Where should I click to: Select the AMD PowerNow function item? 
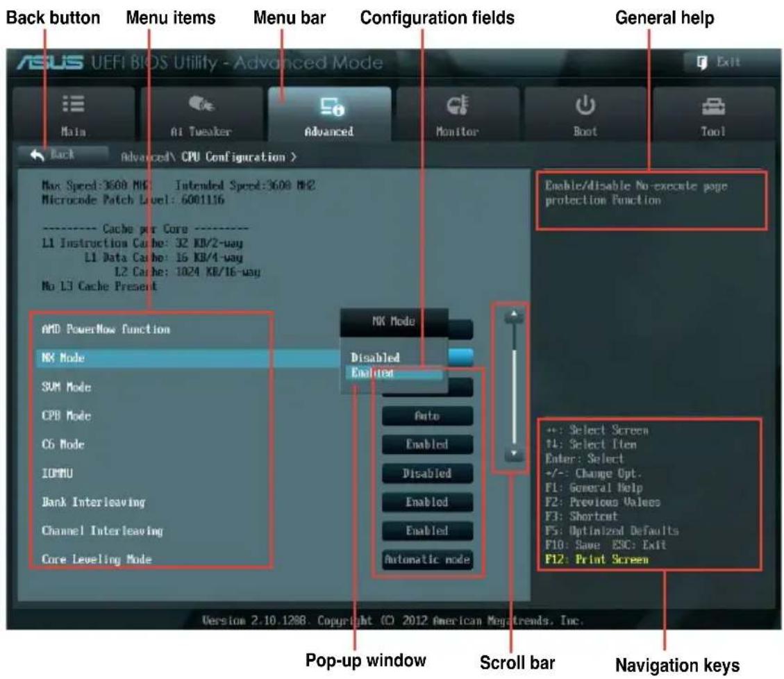pos(106,329)
